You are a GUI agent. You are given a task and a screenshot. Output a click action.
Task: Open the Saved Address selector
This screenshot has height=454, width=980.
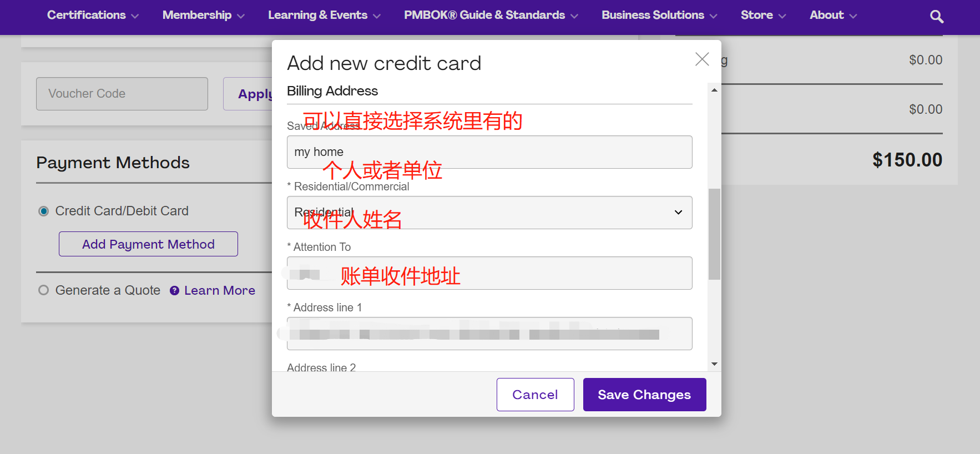coord(489,152)
